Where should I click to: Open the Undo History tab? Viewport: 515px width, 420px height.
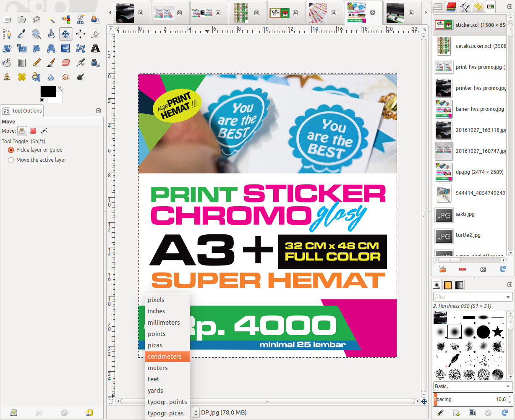(x=478, y=7)
